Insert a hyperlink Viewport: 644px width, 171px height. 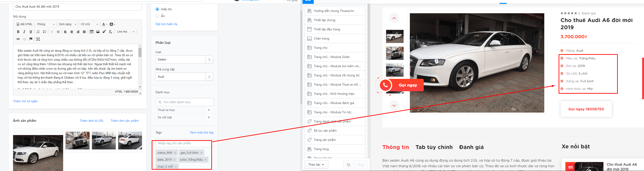pos(18,39)
